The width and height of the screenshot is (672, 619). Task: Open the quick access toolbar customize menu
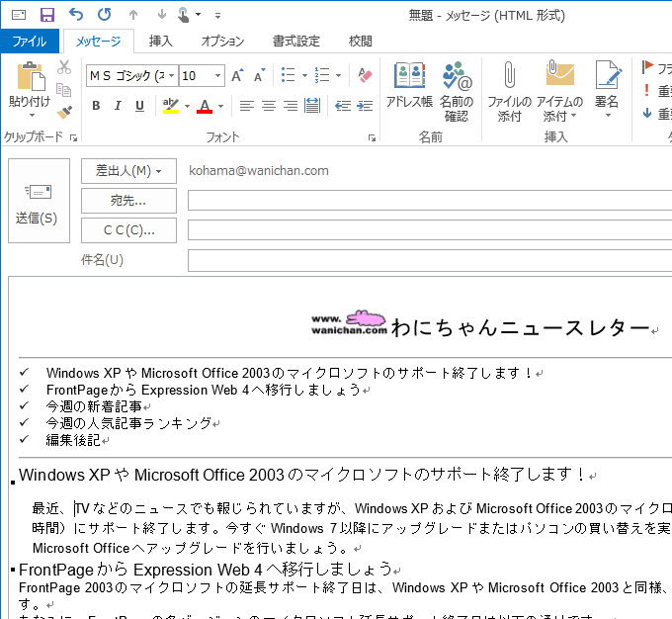pyautogui.click(x=217, y=16)
